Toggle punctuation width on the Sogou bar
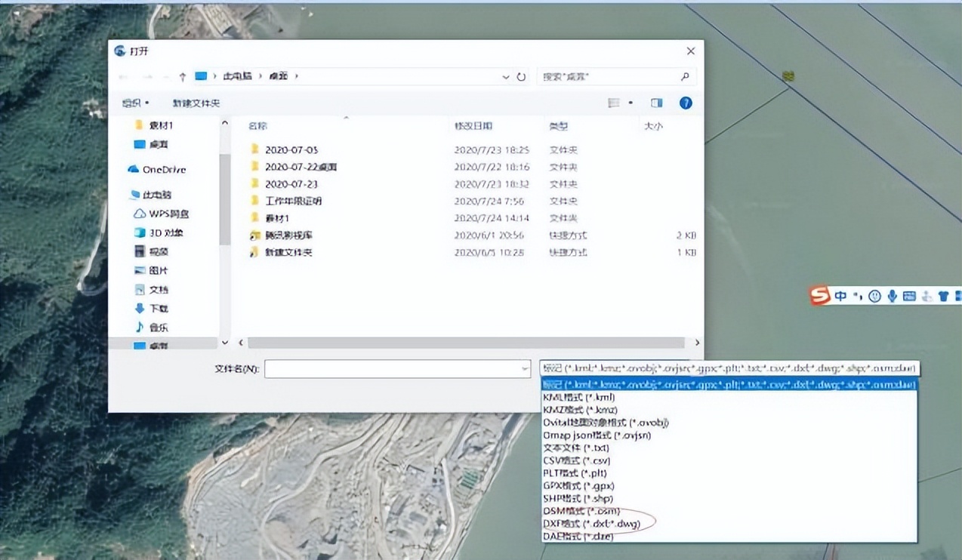The width and height of the screenshot is (962, 560). 859,296
